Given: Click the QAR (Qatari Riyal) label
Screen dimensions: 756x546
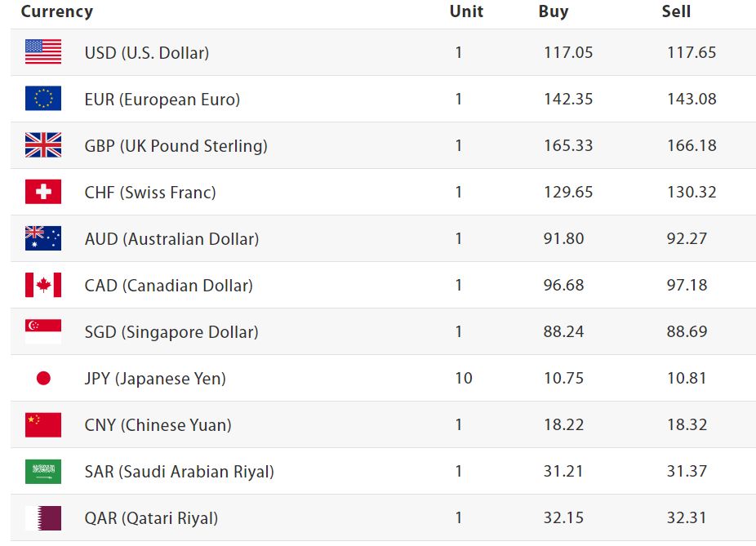Looking at the screenshot, I should tap(151, 517).
